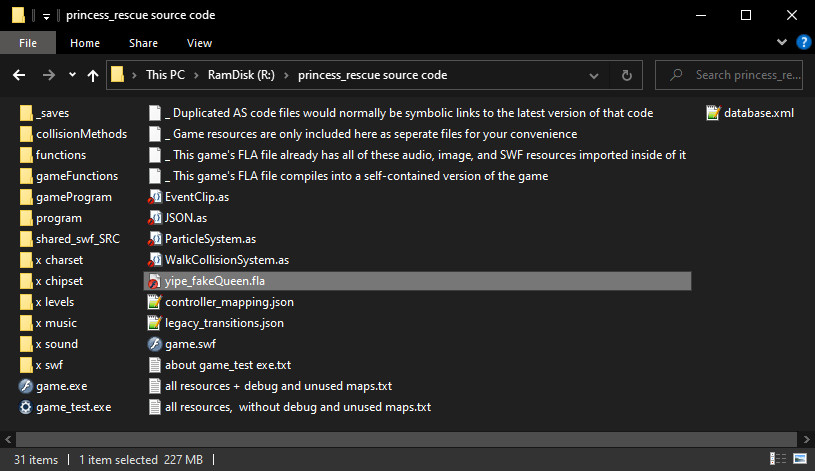Open the recent locations dropdown arrow
The width and height of the screenshot is (815, 471).
72,75
